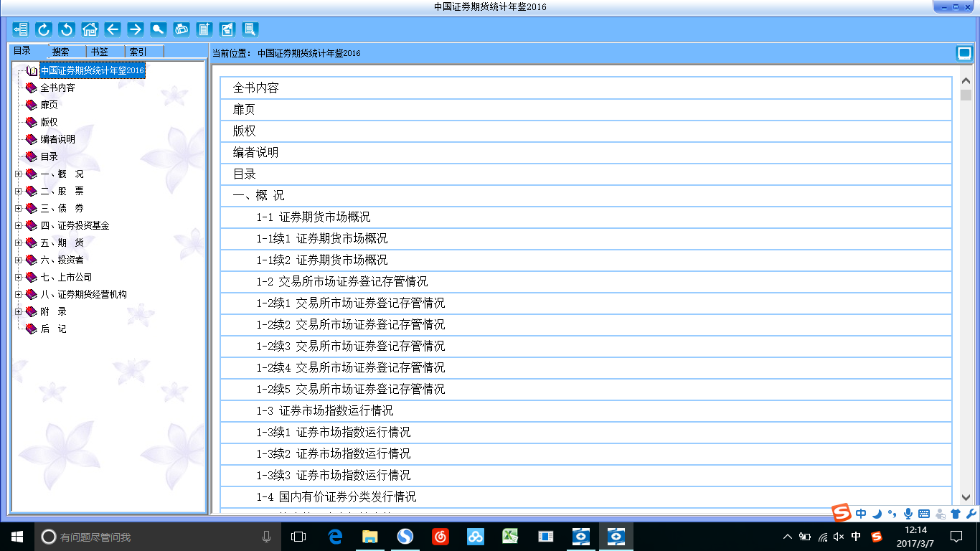The image size is (980, 551).
Task: Expand the 附 录 tree node
Action: [19, 311]
